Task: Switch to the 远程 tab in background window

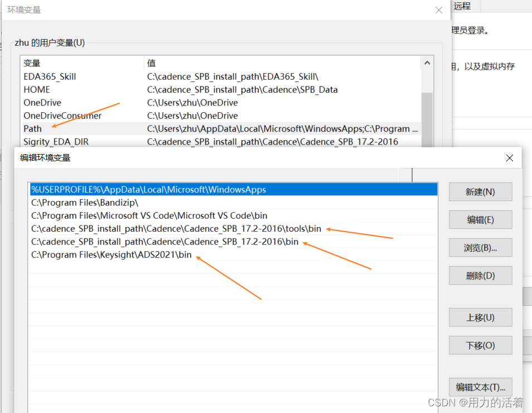Action: pyautogui.click(x=462, y=6)
